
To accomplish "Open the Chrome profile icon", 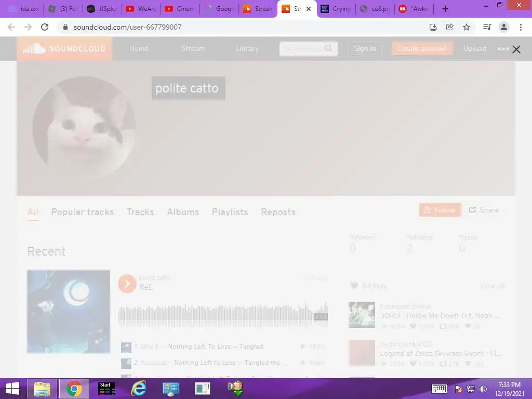I will [x=504, y=27].
